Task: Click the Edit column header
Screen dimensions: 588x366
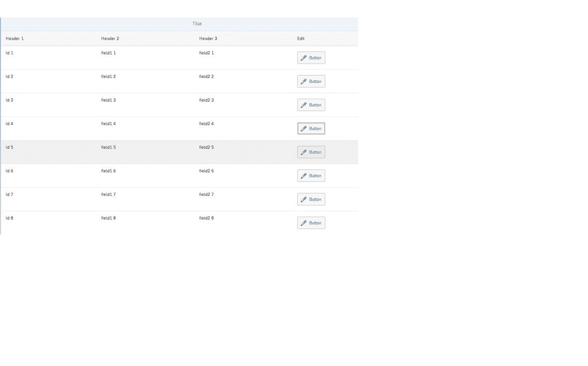Action: [x=300, y=38]
